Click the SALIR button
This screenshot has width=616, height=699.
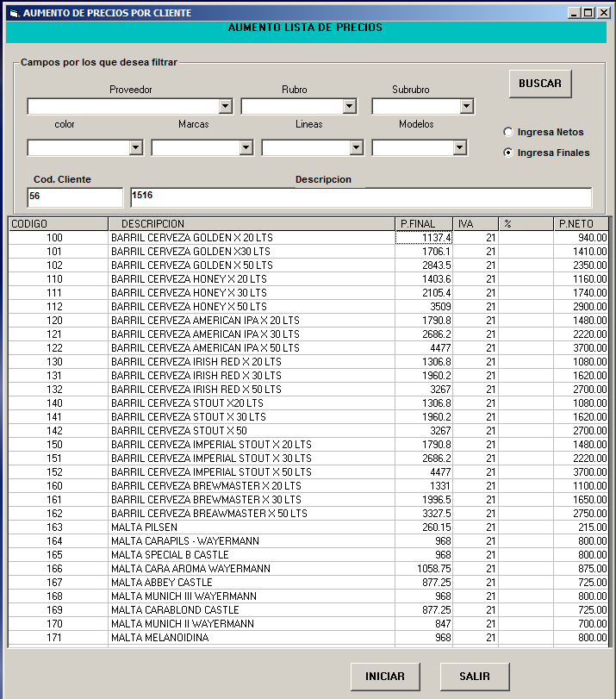[475, 677]
